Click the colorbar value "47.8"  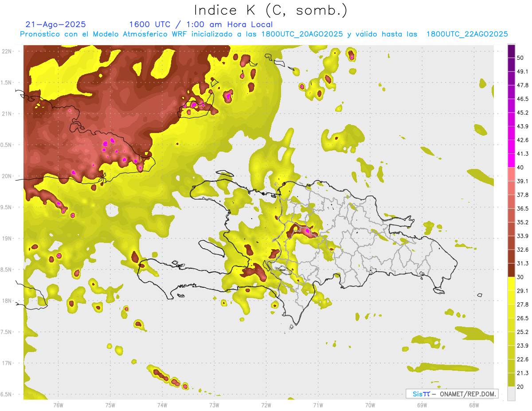coord(523,85)
